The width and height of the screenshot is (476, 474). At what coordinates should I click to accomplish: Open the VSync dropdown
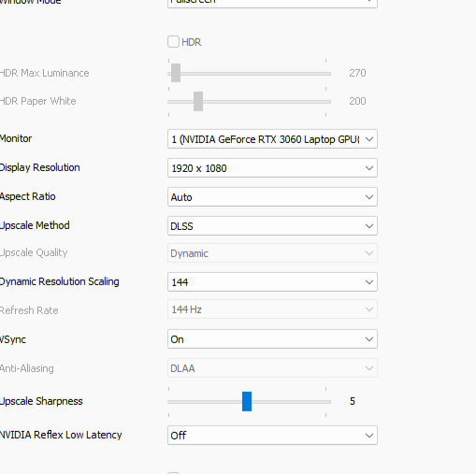pos(272,339)
